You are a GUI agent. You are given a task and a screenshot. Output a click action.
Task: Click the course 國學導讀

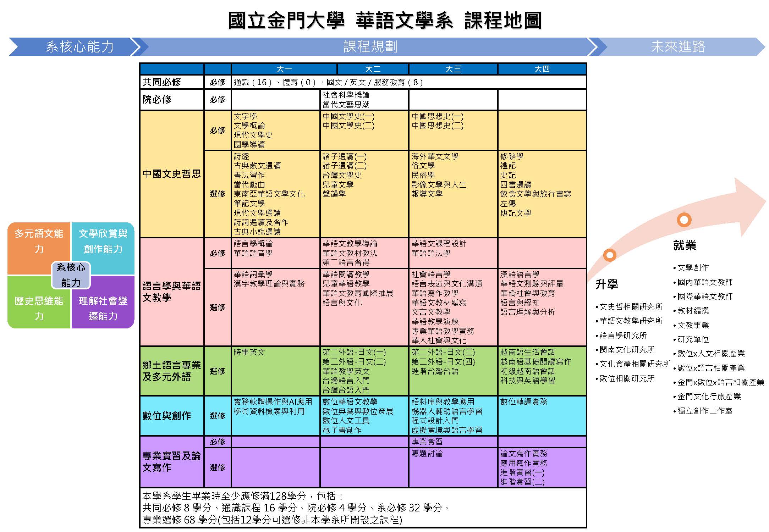click(x=249, y=145)
